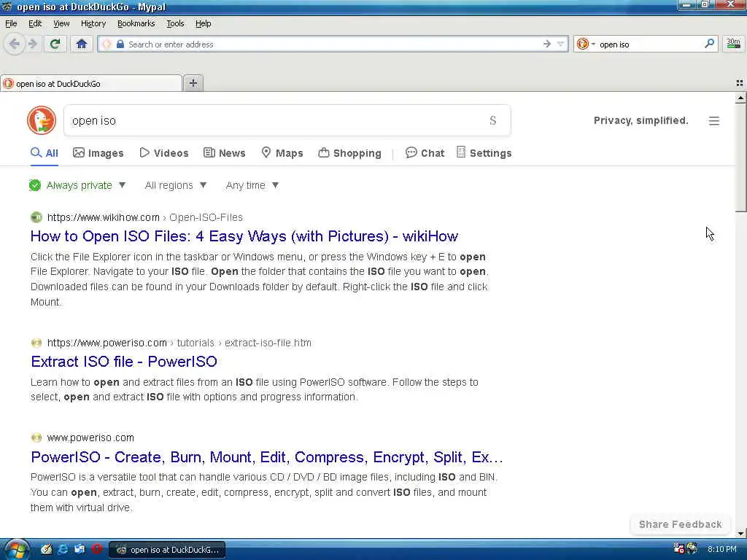This screenshot has width=747, height=560.
Task: Open the address bar history dropdown
Action: 561,44
